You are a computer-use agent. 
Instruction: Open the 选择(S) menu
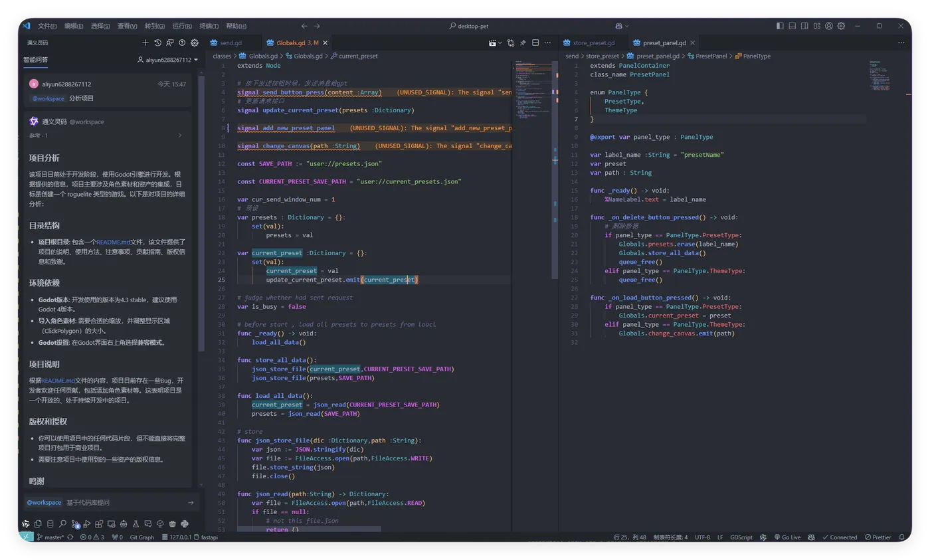(100, 26)
